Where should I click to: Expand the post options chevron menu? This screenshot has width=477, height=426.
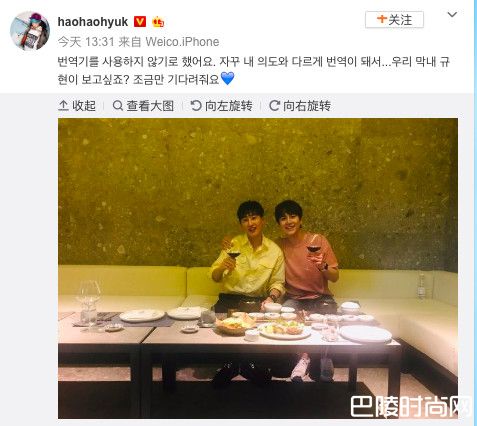452,14
